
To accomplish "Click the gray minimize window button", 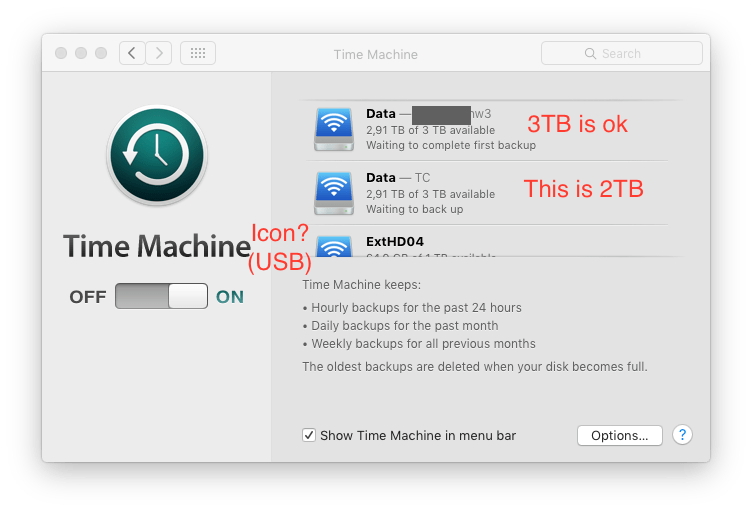I will tap(81, 53).
